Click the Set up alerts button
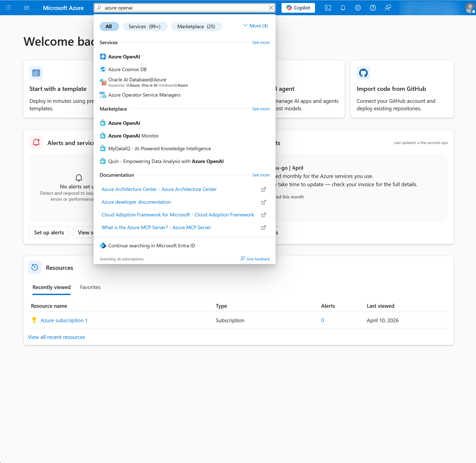The width and height of the screenshot is (476, 463). tap(49, 232)
